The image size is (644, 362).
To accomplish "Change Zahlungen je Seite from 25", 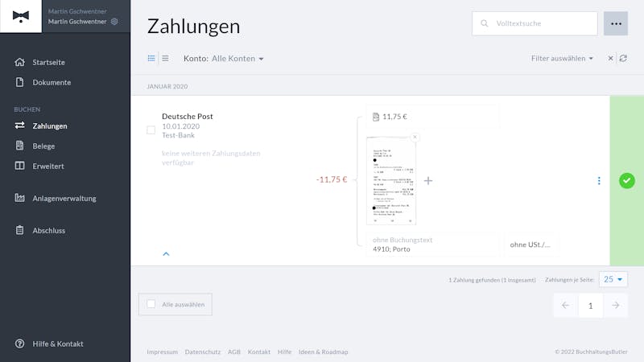I will click(x=613, y=279).
